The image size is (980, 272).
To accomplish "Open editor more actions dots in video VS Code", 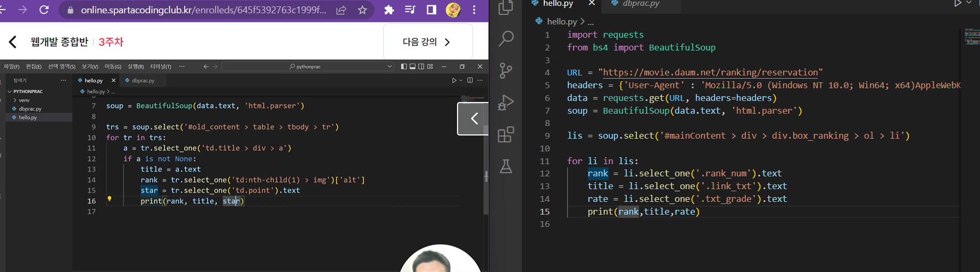I will [x=480, y=80].
